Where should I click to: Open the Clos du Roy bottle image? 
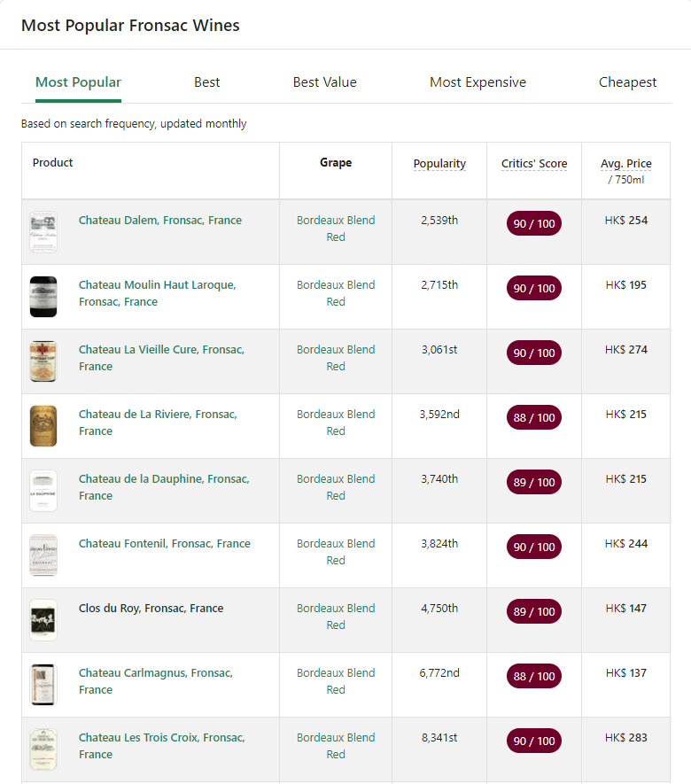(43, 620)
